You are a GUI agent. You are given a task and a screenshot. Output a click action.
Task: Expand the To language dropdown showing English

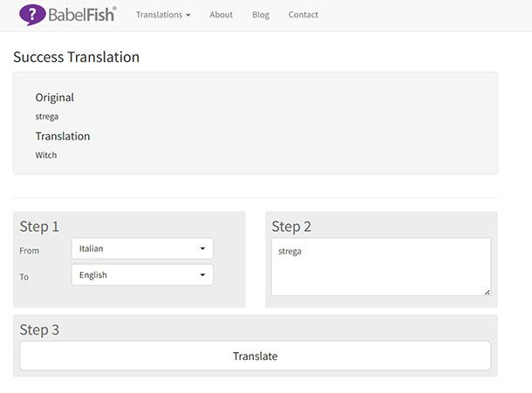(142, 274)
